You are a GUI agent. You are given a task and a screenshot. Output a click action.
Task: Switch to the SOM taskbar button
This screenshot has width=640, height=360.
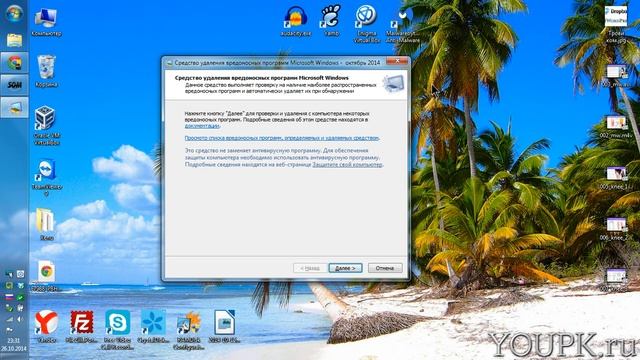(14, 85)
